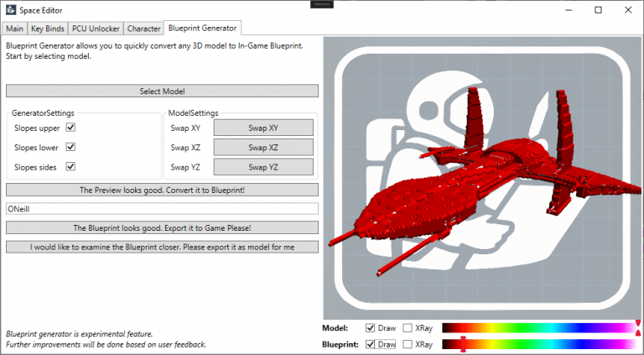
Task: Click the Select Model button
Action: pos(162,91)
